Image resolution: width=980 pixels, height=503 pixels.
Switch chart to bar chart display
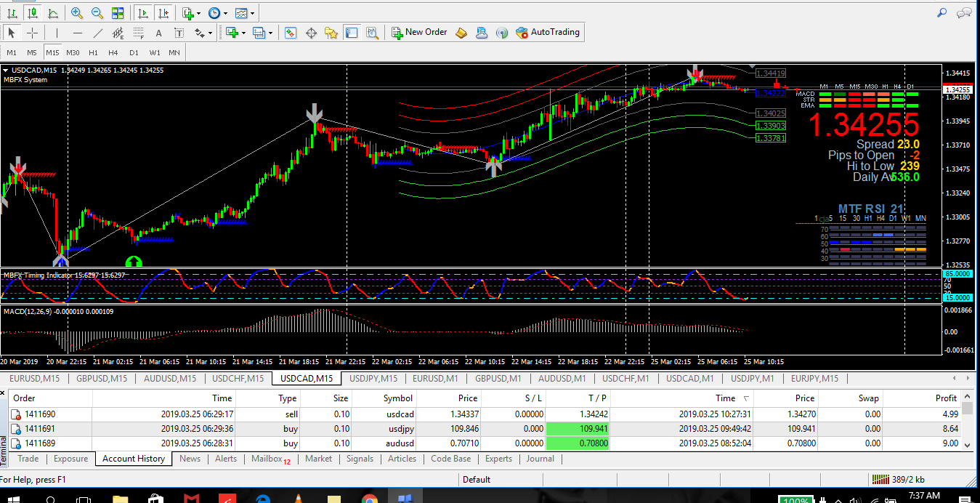coord(12,13)
